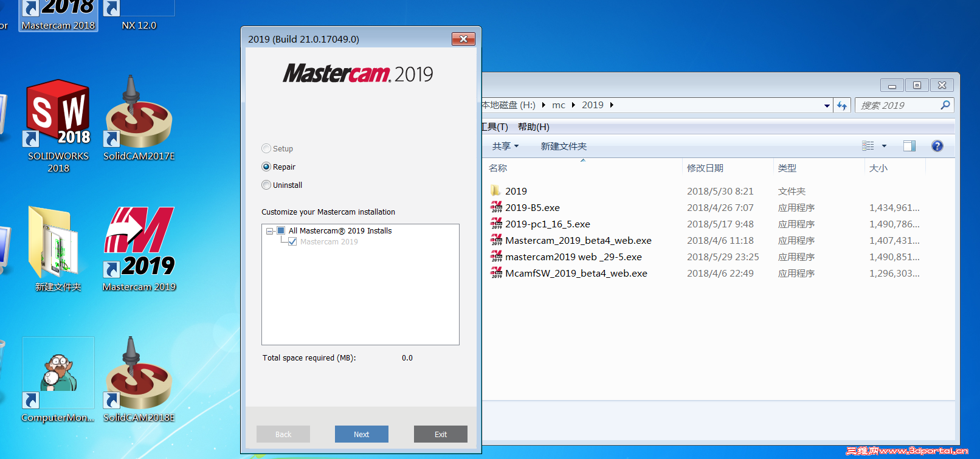Click the 本地磁盘 (H:) address bar segment
The image size is (980, 459).
click(x=509, y=105)
